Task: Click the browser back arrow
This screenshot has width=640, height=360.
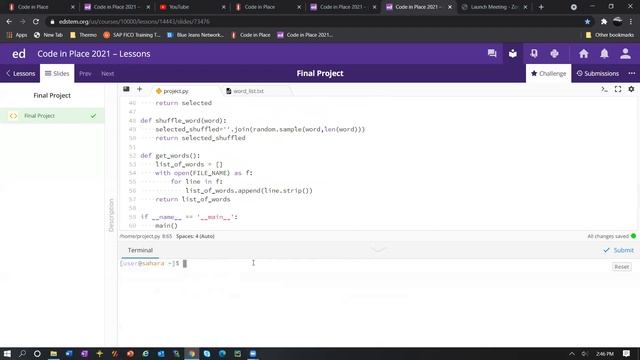Action: point(9,21)
